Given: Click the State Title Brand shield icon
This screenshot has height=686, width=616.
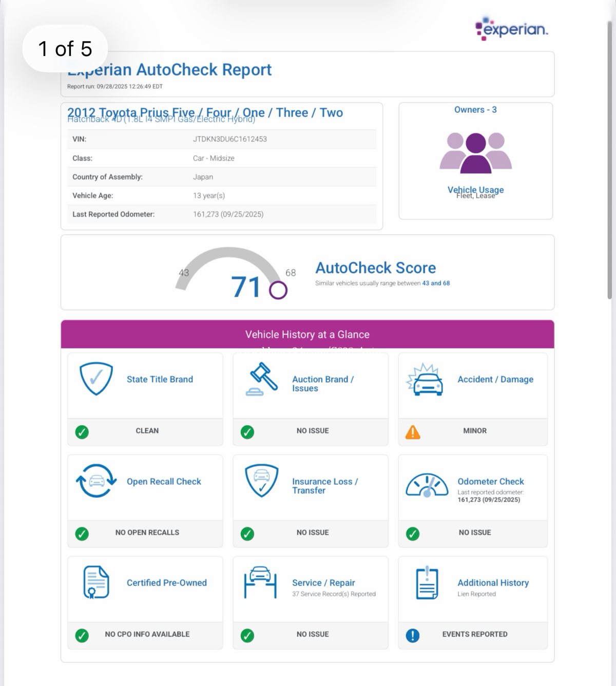Looking at the screenshot, I should [x=96, y=379].
